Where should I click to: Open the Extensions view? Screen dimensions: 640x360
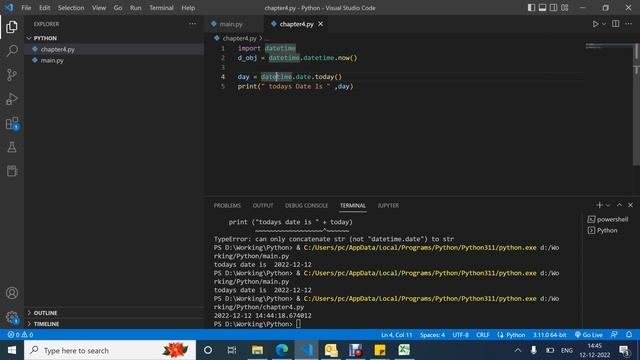point(12,123)
